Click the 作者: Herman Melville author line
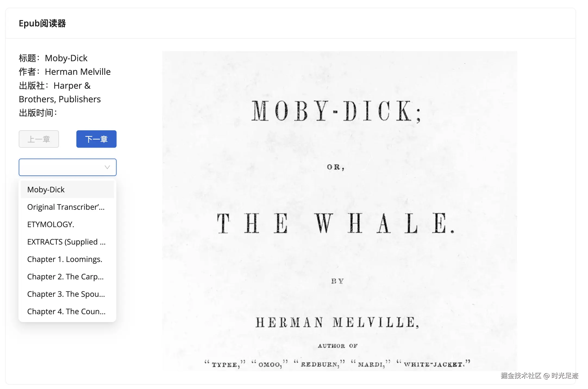This screenshot has width=588, height=389. [65, 72]
